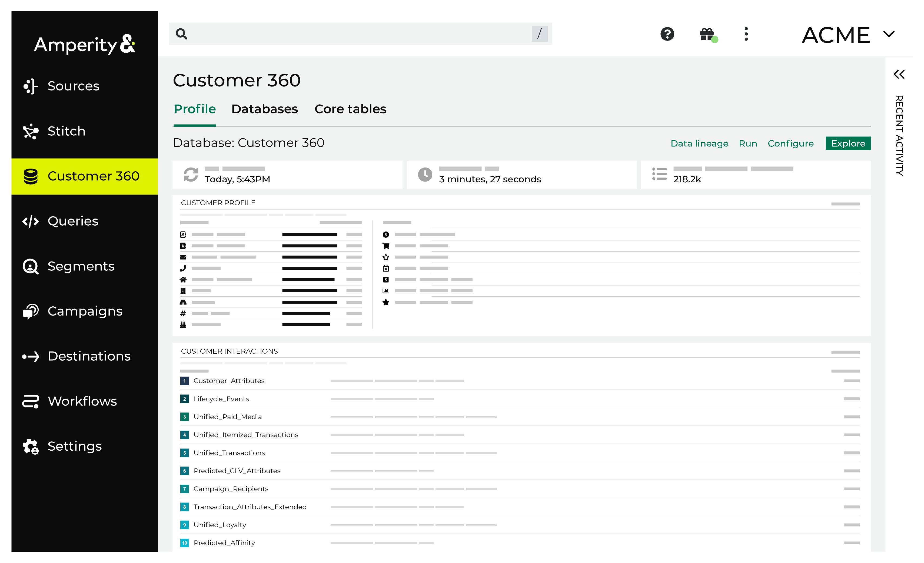Click the Configure link
Viewport: 924px width, 563px height.
pos(790,143)
